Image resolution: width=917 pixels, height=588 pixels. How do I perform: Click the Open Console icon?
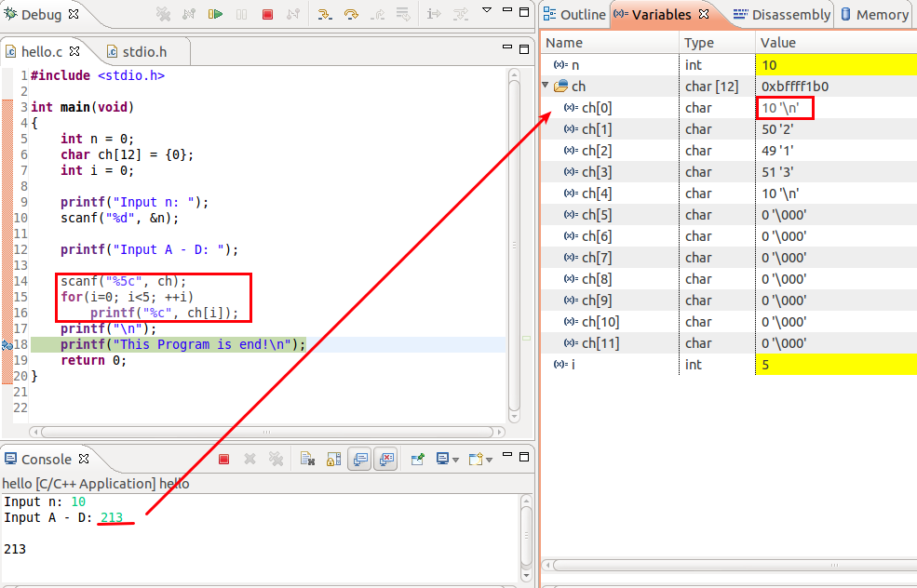(x=476, y=460)
